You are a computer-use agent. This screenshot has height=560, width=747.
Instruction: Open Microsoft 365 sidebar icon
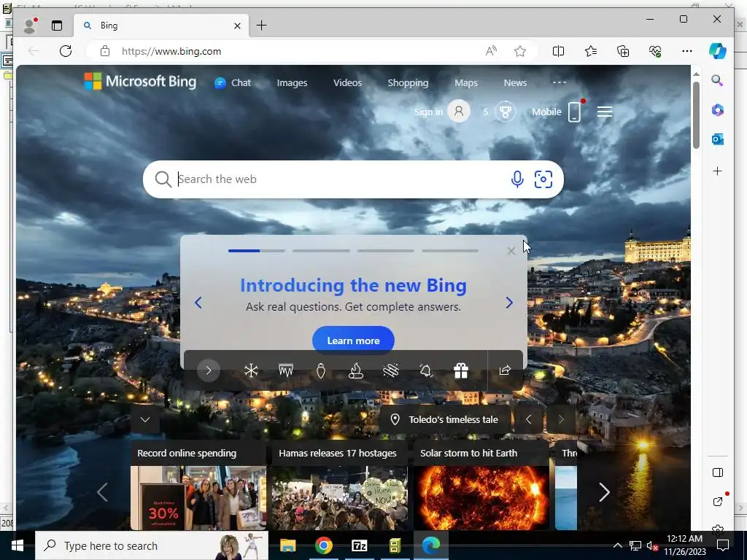coord(718,110)
